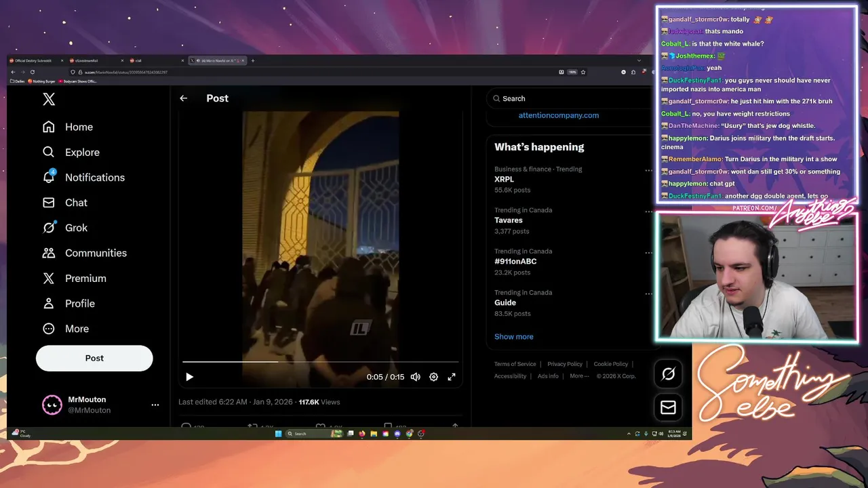Image resolution: width=868 pixels, height=488 pixels.
Task: Open the taskbar clock and calendar
Action: (x=675, y=433)
